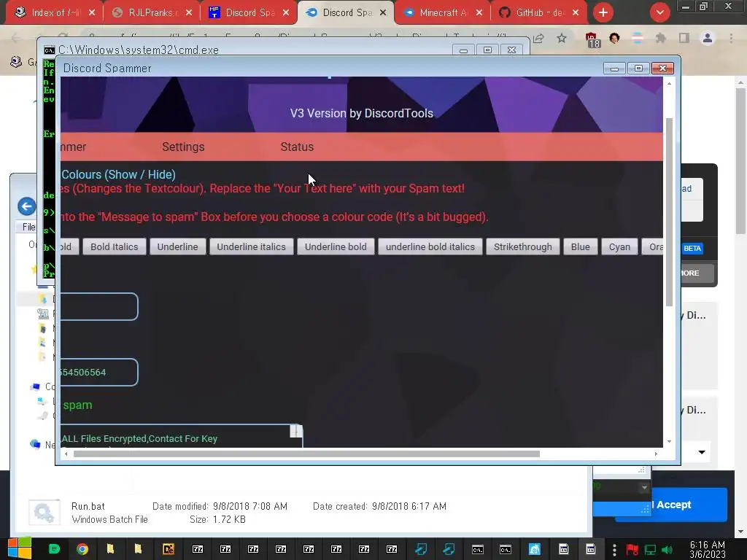Screen dimensions: 747x560
Task: Switch to Minecraft tab
Action: coord(441,13)
